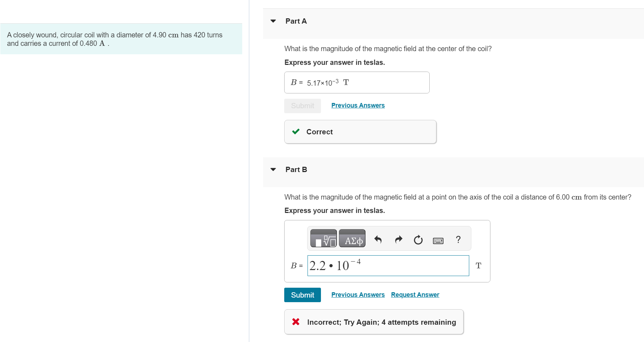Open the on-screen keyboard icon
644x342 pixels.
click(x=437, y=240)
